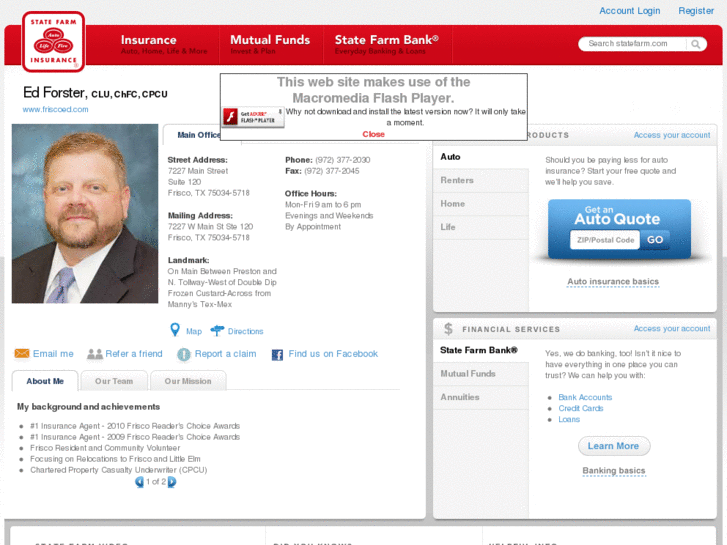Click the Email me envelope icon
The height and width of the screenshot is (545, 727).
[x=22, y=353]
